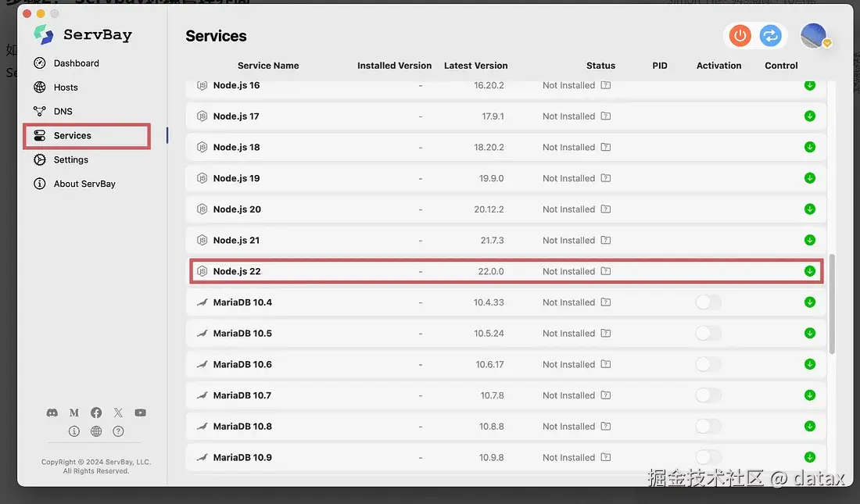This screenshot has width=860, height=504.
Task: Open the Facebook icon in sidebar footer
Action: [x=96, y=413]
